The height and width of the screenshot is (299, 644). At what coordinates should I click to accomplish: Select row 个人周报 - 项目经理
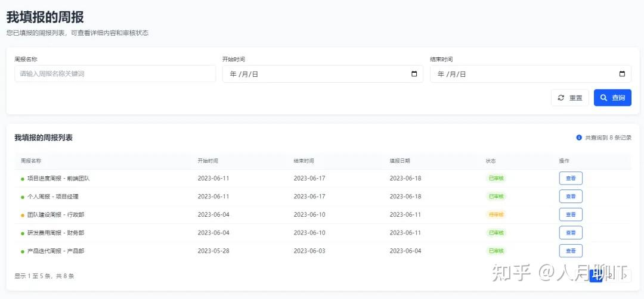tap(323, 197)
